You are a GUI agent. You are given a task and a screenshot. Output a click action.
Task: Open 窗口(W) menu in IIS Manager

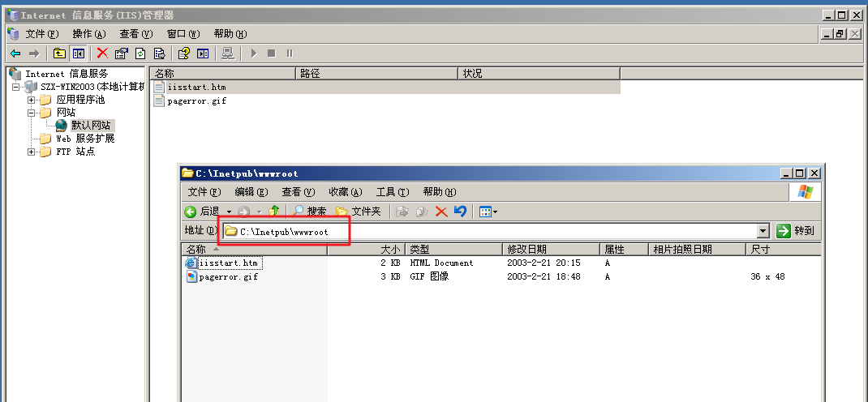coord(183,34)
